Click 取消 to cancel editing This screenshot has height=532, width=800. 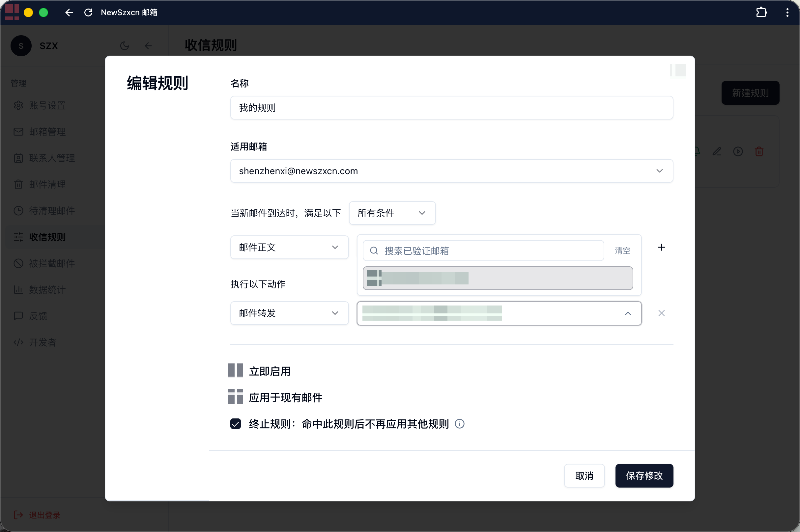click(584, 476)
